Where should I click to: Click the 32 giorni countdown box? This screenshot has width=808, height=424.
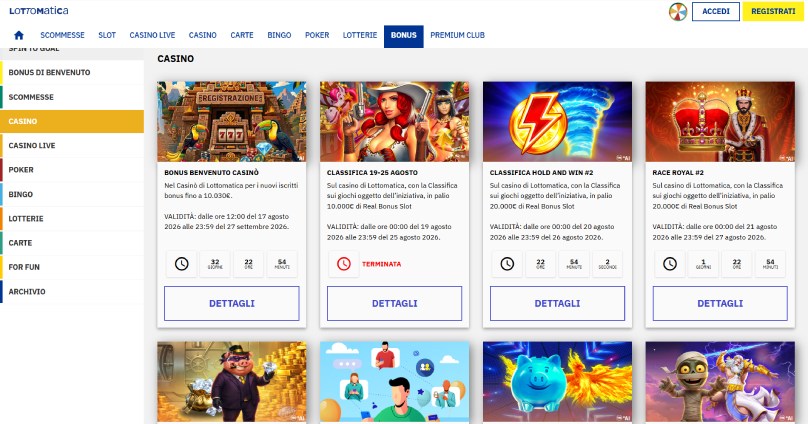pyautogui.click(x=215, y=264)
